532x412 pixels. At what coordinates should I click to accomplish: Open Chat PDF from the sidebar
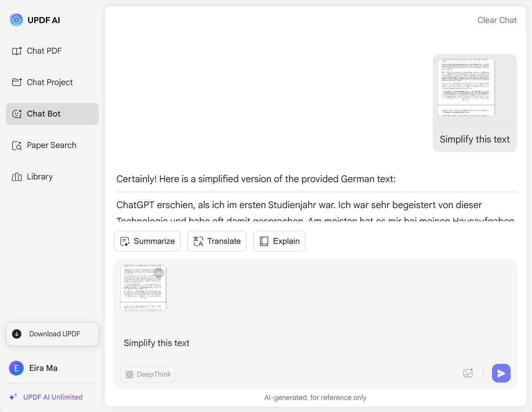(x=44, y=50)
